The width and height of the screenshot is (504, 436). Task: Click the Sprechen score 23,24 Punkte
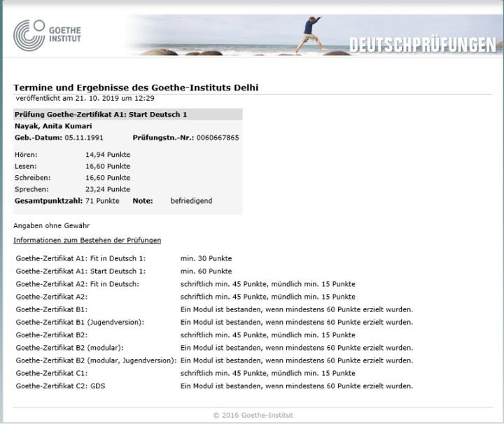coord(108,189)
